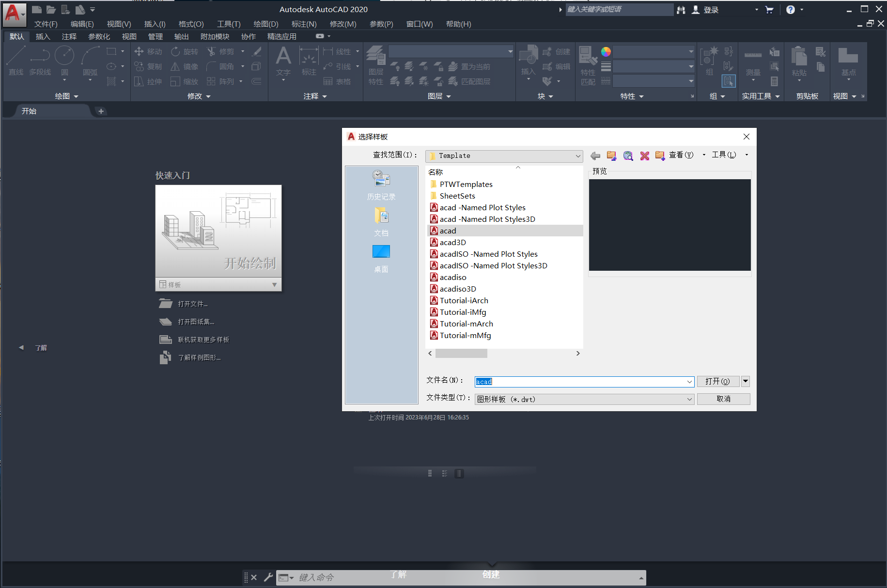Click the Documents shortcut in places sidebar

[x=381, y=222]
